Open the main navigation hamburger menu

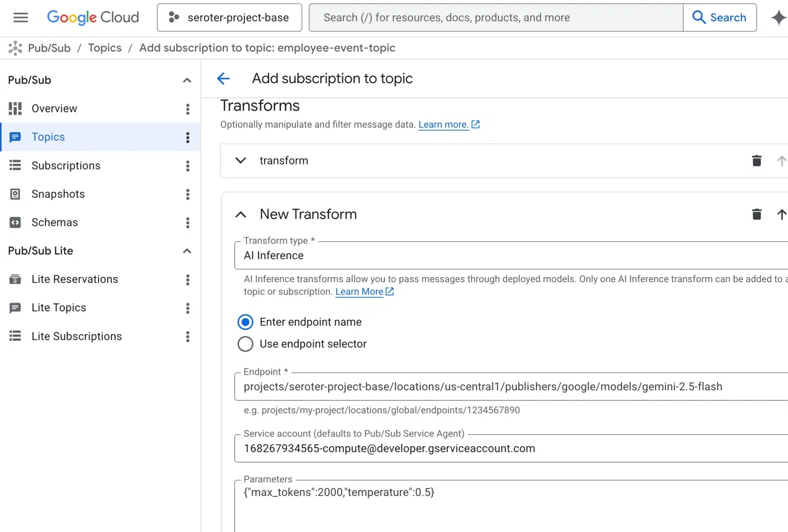click(x=21, y=17)
